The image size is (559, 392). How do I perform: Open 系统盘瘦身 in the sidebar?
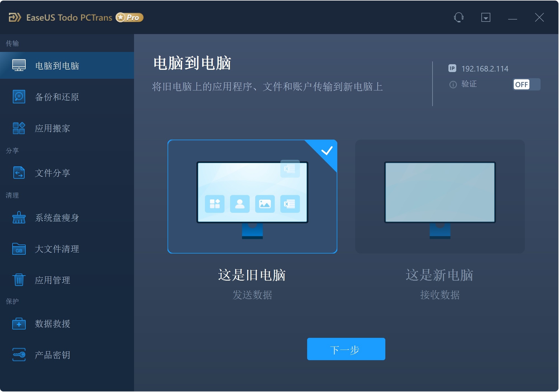67,217
